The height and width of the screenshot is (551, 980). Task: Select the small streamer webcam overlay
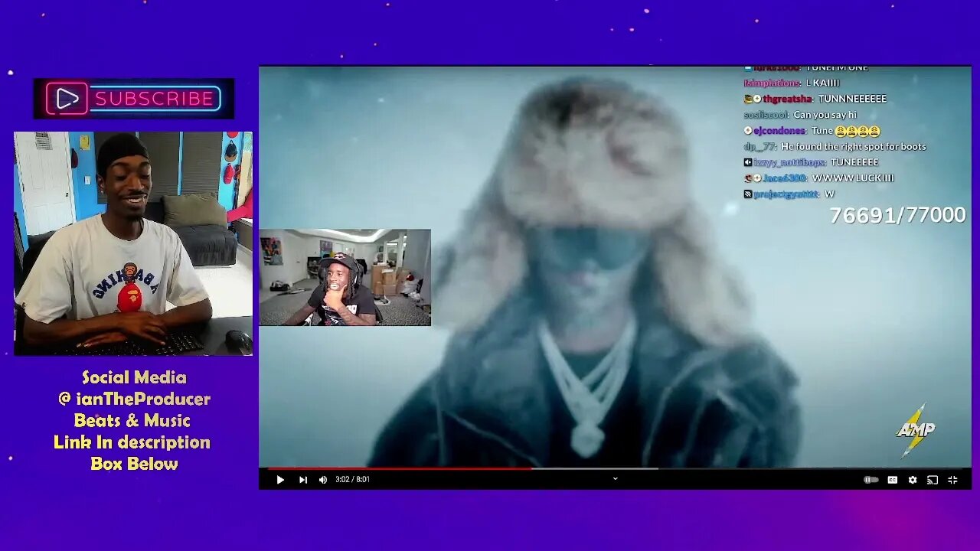pos(345,277)
